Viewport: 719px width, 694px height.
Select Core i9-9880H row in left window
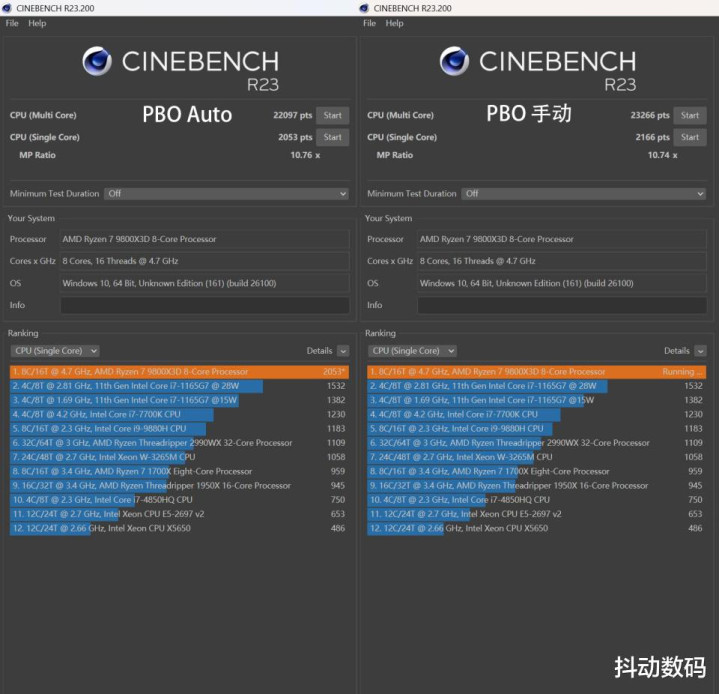tap(179, 428)
